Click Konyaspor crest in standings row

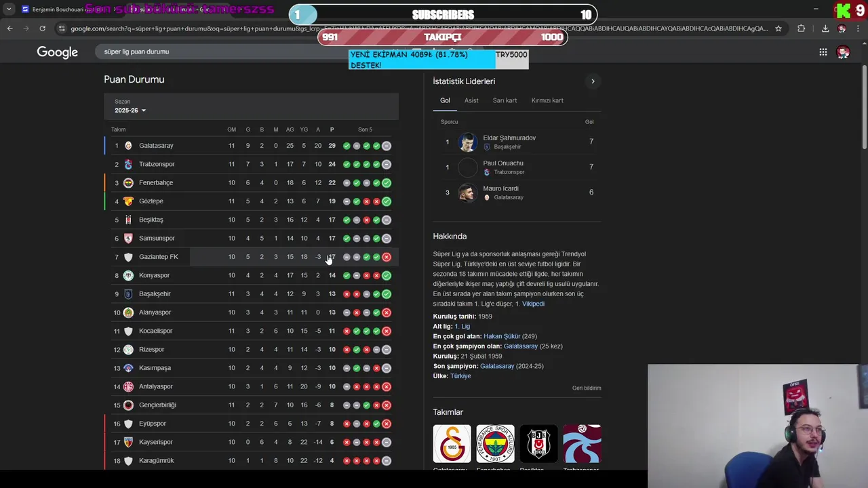click(128, 275)
